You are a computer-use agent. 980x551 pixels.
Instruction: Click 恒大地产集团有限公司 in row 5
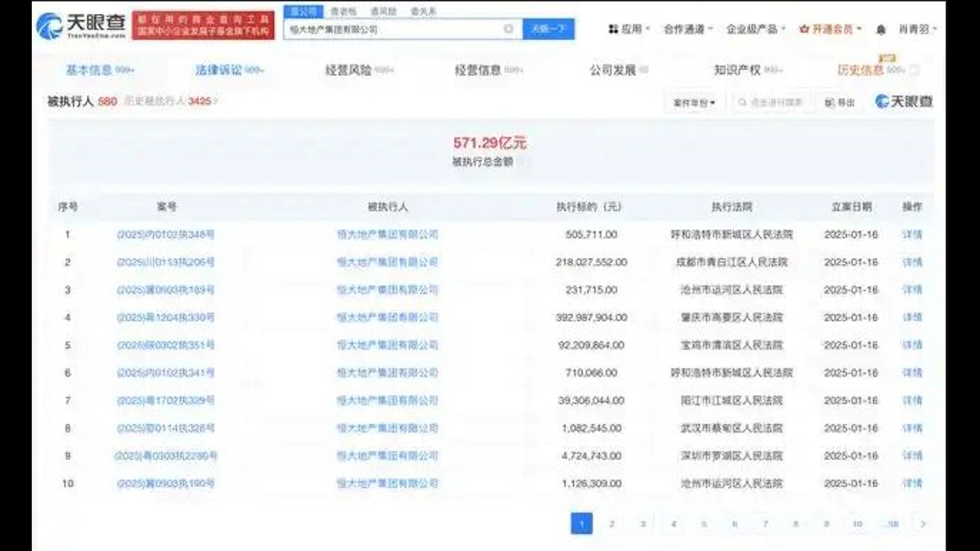click(387, 345)
